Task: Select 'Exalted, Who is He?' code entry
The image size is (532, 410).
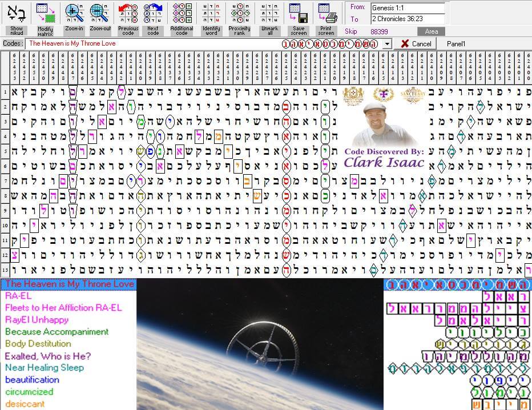Action: (x=48, y=356)
